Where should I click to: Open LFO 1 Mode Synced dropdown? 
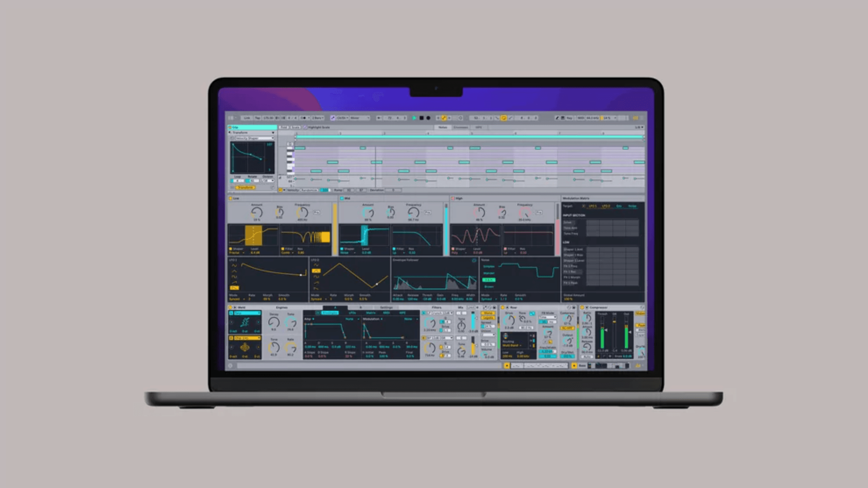[x=237, y=299]
